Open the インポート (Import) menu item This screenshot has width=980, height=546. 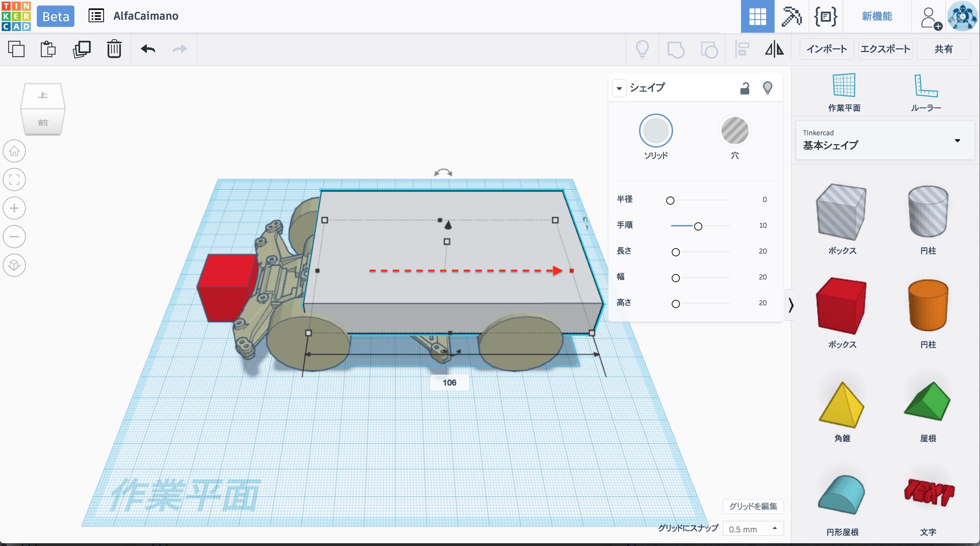[x=826, y=49]
